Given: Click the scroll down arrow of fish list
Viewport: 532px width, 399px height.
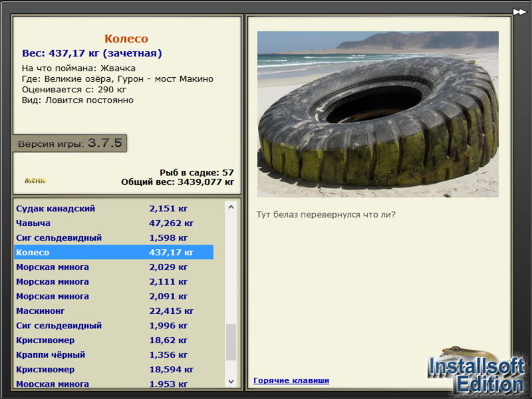Looking at the screenshot, I should [231, 381].
